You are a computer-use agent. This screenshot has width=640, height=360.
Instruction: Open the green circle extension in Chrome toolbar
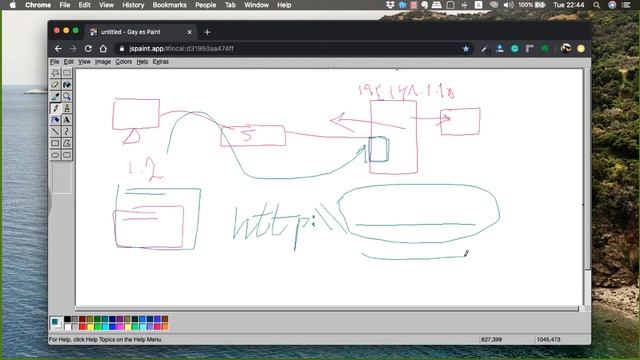click(x=515, y=49)
